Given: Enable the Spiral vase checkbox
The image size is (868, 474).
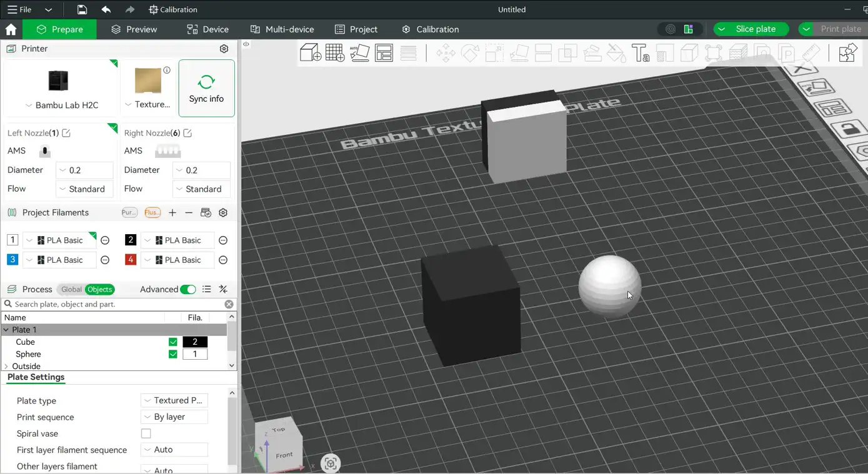Looking at the screenshot, I should (146, 433).
